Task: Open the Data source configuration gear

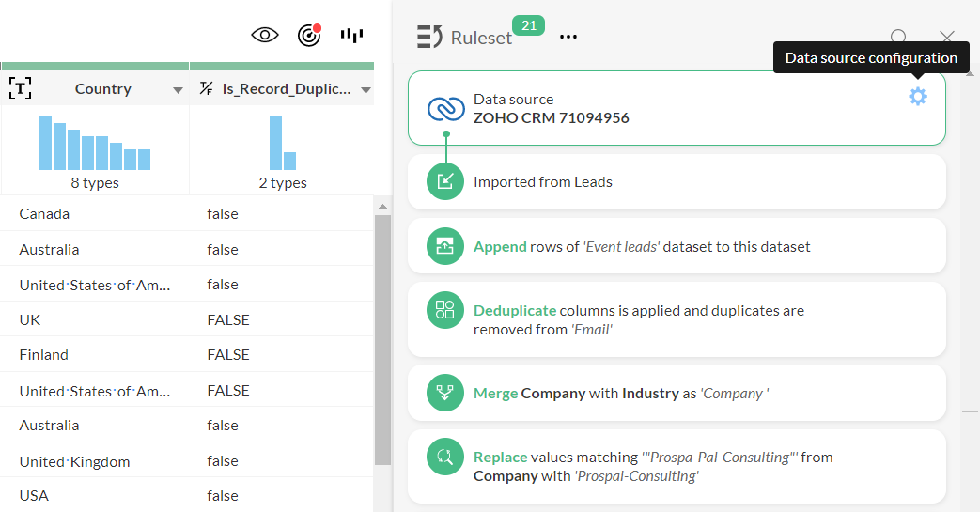Action: (x=917, y=96)
